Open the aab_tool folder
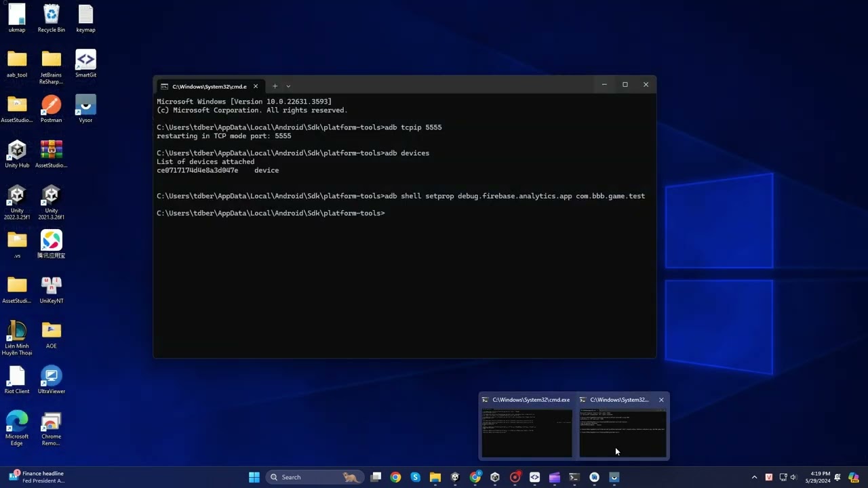The image size is (868, 488). point(17,64)
